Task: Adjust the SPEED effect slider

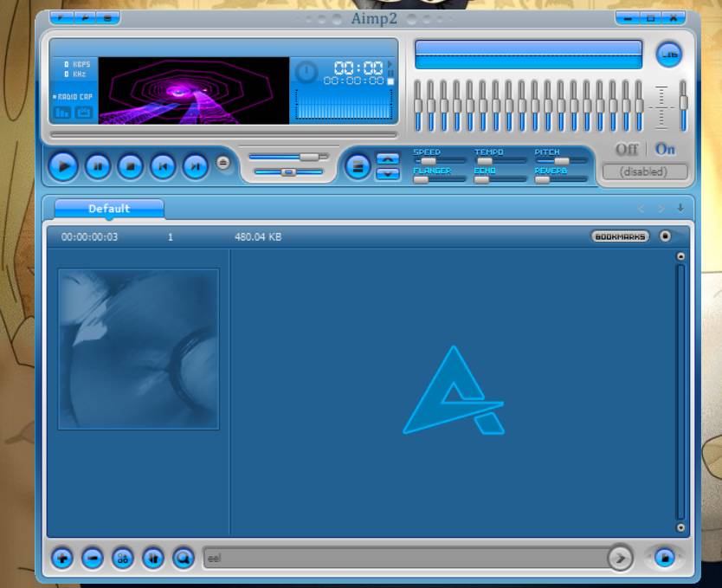Action: [439, 161]
